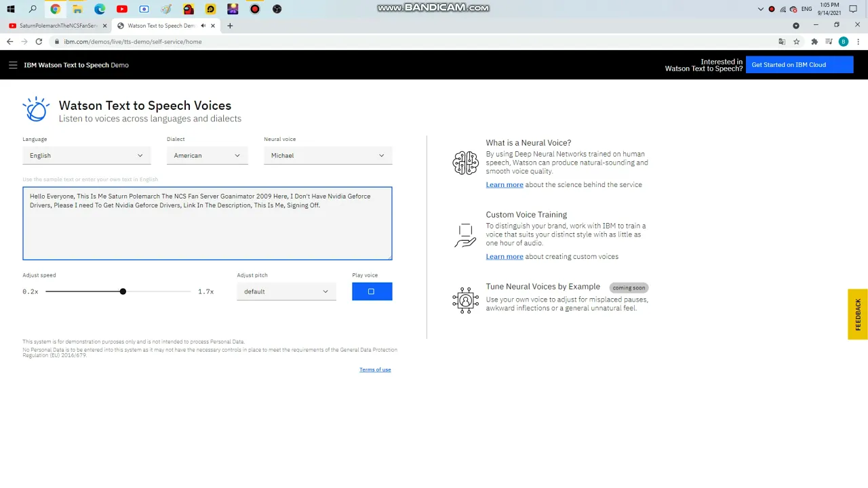Open the Bandicam red record taskbar icon

pos(255,9)
